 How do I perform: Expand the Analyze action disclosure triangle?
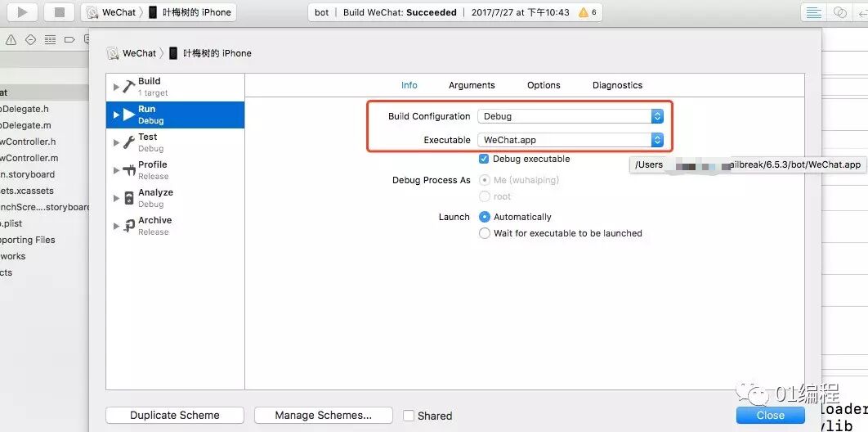pyautogui.click(x=116, y=198)
